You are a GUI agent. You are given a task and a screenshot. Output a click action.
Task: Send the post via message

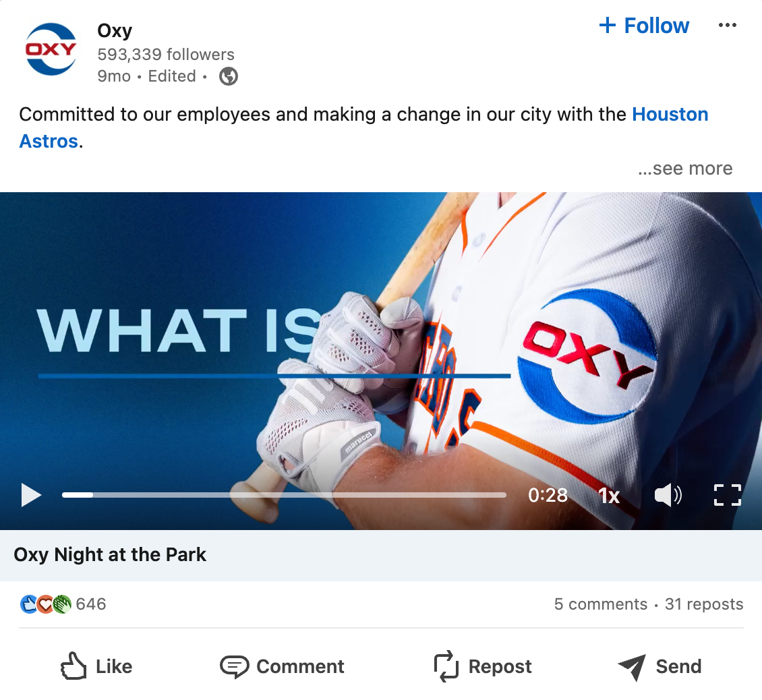(x=660, y=666)
